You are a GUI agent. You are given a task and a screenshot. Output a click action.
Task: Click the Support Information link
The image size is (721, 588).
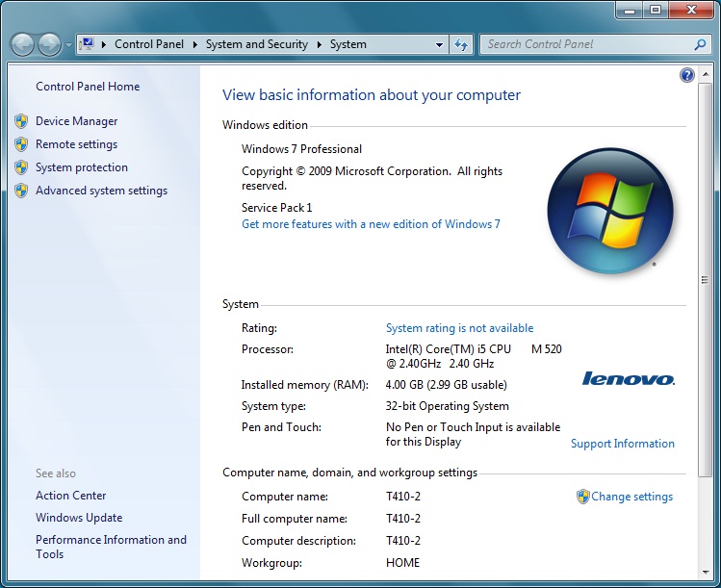click(x=622, y=444)
